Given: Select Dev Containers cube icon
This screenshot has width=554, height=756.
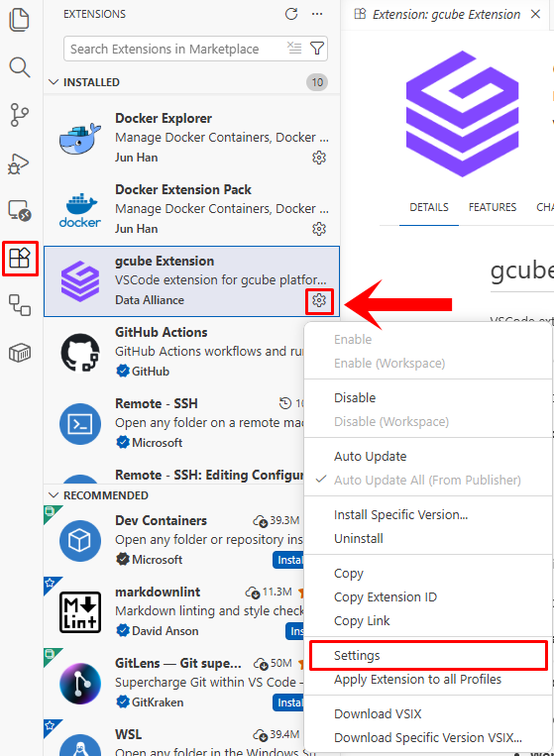Looking at the screenshot, I should pyautogui.click(x=80, y=540).
